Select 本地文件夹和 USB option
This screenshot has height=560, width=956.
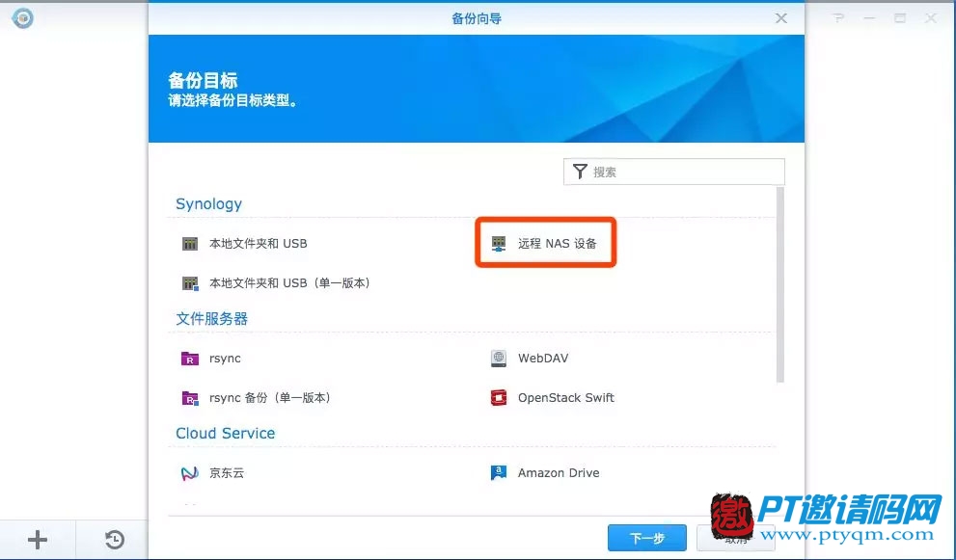[x=259, y=244]
